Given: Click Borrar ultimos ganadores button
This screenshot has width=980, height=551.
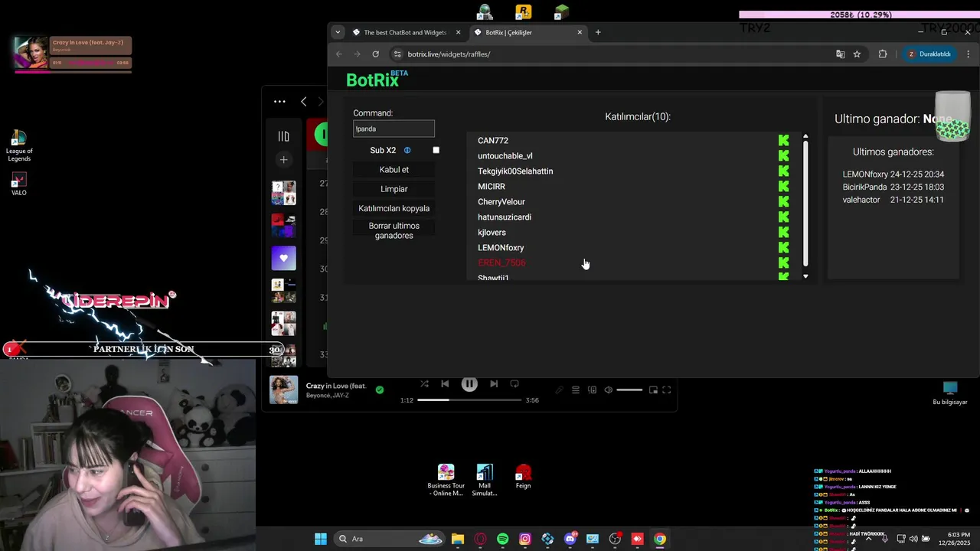Looking at the screenshot, I should [x=394, y=230].
